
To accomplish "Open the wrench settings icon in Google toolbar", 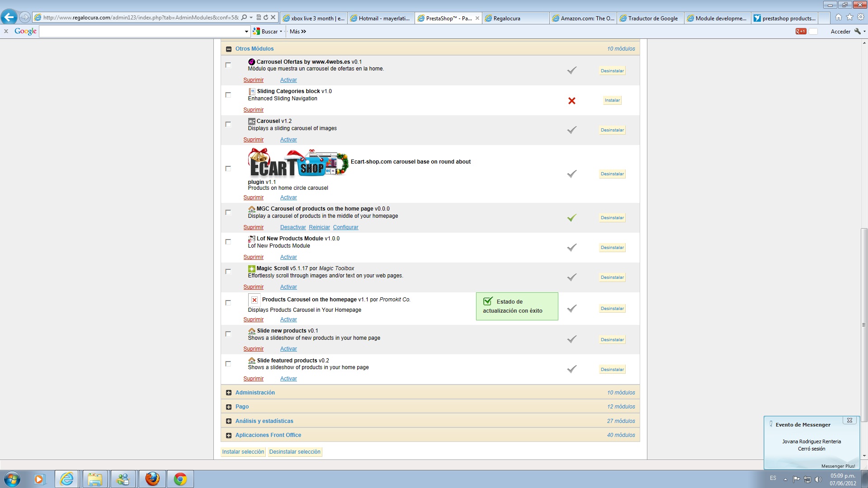I will pos(857,31).
